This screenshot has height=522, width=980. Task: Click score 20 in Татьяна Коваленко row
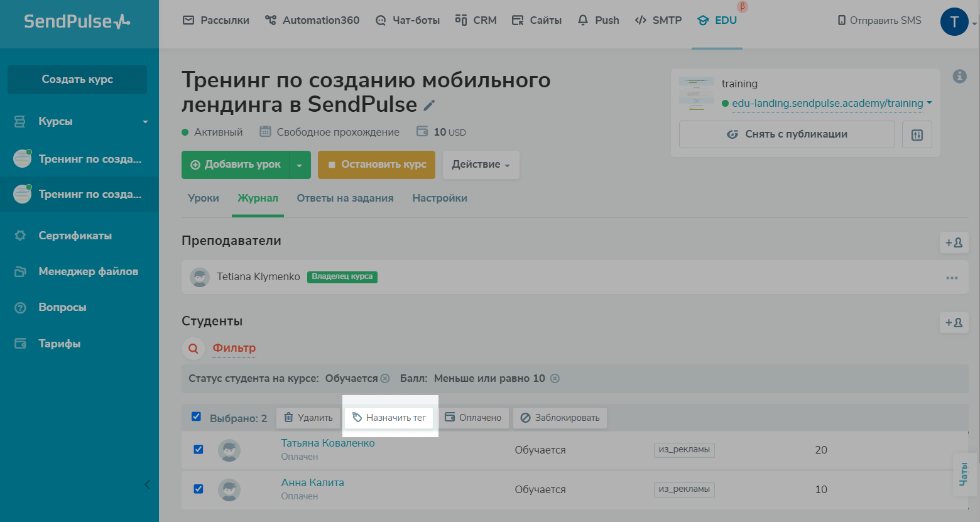point(821,450)
